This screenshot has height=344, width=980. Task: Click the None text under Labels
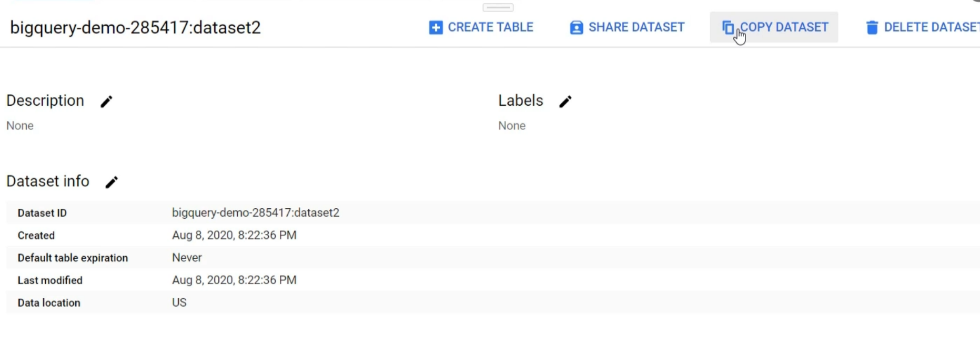click(x=512, y=126)
